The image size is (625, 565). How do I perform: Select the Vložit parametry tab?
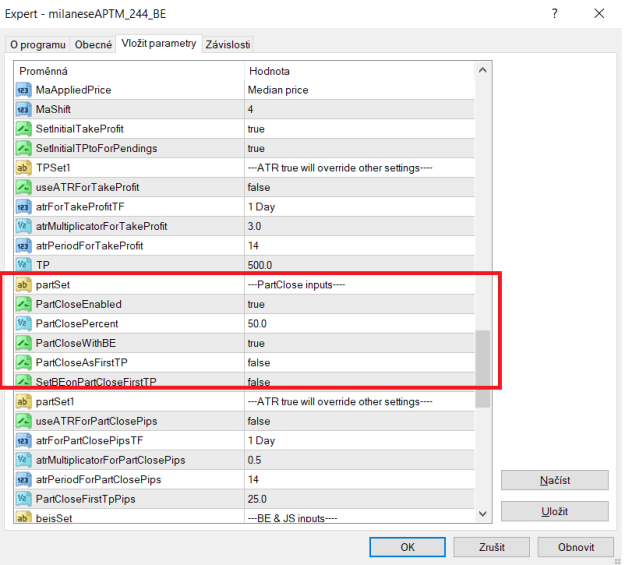tap(159, 43)
